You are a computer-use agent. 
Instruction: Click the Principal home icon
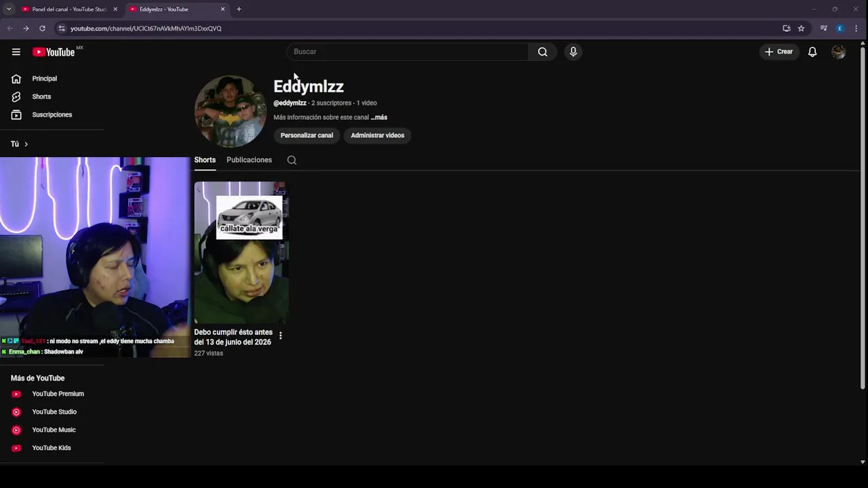coord(16,79)
